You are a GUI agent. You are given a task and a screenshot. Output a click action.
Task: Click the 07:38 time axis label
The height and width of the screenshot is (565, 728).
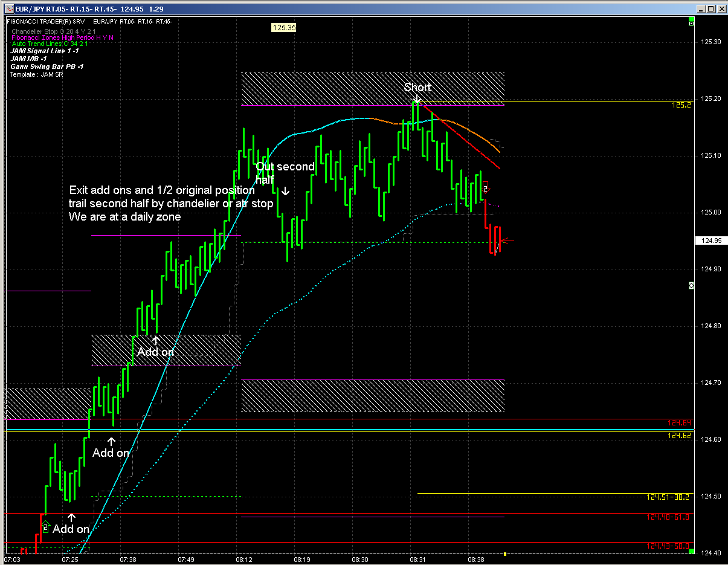point(127,560)
